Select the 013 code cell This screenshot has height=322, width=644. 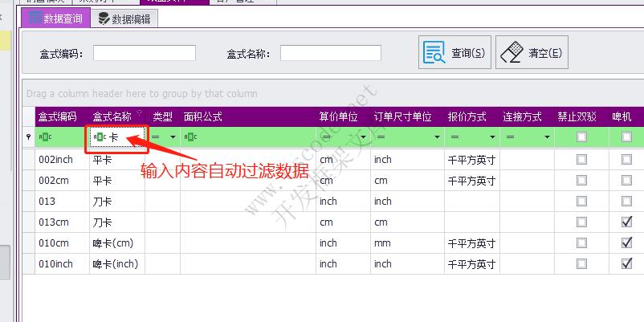62,202
